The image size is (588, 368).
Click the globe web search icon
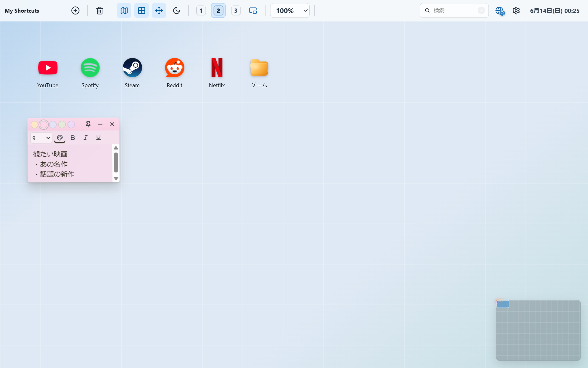coord(500,11)
